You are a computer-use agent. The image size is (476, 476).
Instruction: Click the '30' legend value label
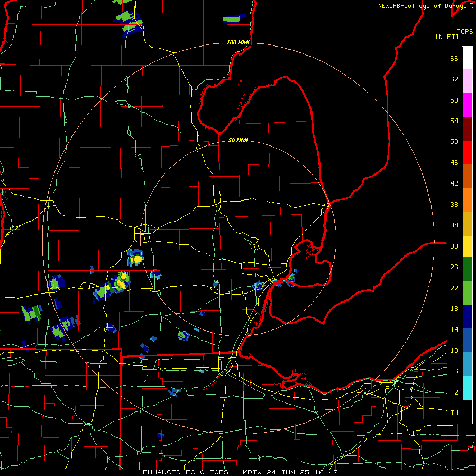(x=454, y=246)
